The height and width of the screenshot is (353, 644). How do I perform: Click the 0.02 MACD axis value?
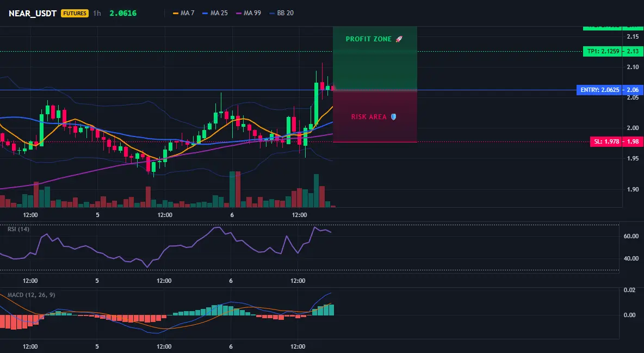(x=630, y=290)
